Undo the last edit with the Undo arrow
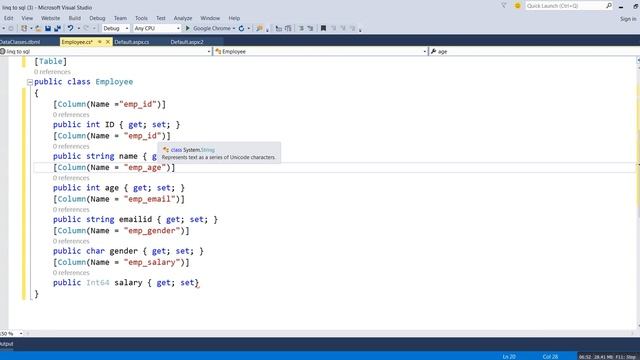The image size is (640, 360). click(70, 28)
